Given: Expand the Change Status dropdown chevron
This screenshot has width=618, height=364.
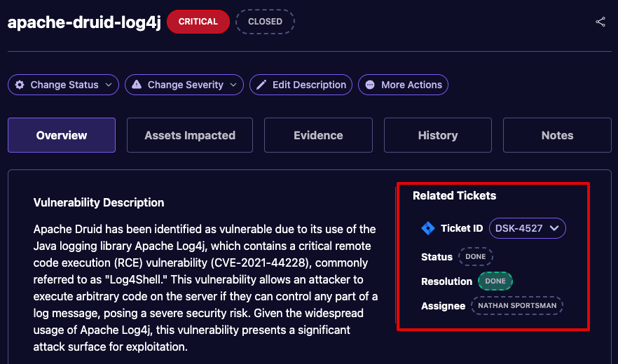Looking at the screenshot, I should coord(109,85).
